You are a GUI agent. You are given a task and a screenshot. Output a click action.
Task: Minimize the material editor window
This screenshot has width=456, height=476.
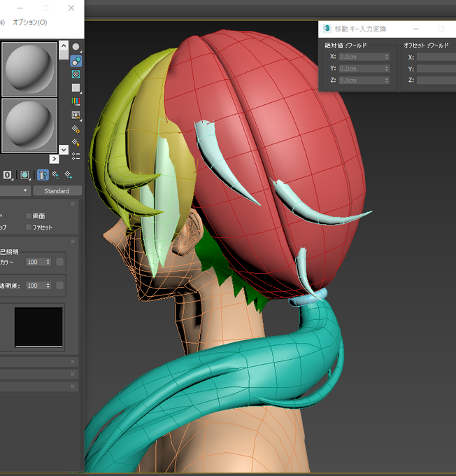coord(20,8)
